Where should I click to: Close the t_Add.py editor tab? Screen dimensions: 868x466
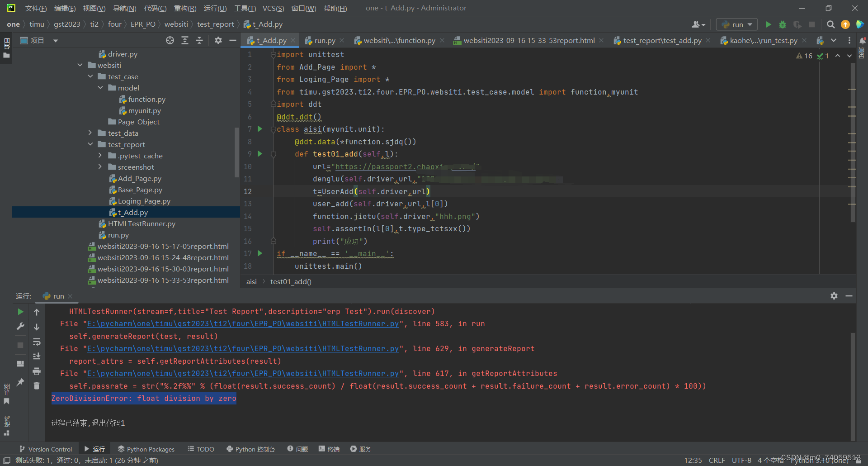click(293, 40)
